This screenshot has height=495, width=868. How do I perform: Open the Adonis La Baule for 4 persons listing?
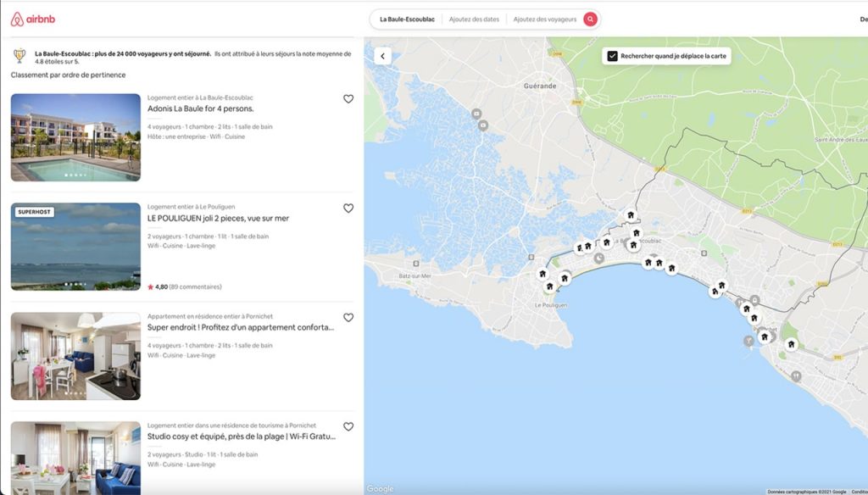pyautogui.click(x=200, y=108)
